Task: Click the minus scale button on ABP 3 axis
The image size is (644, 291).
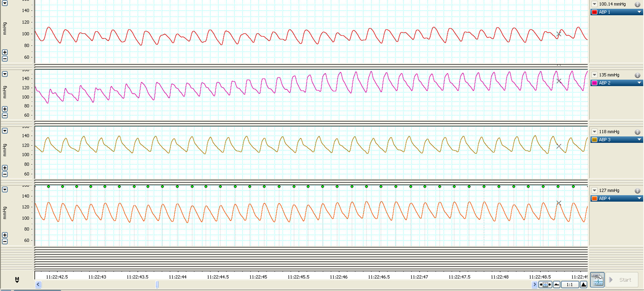Action: (5, 174)
